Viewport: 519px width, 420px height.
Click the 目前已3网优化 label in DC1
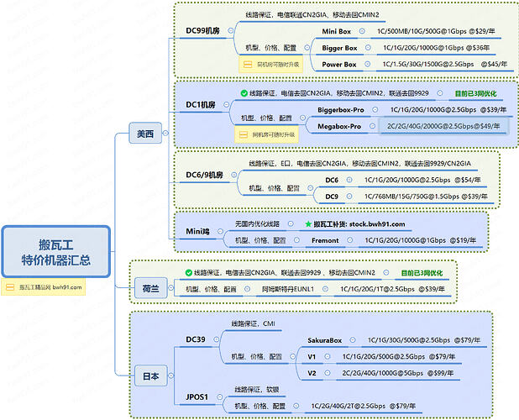pos(475,94)
